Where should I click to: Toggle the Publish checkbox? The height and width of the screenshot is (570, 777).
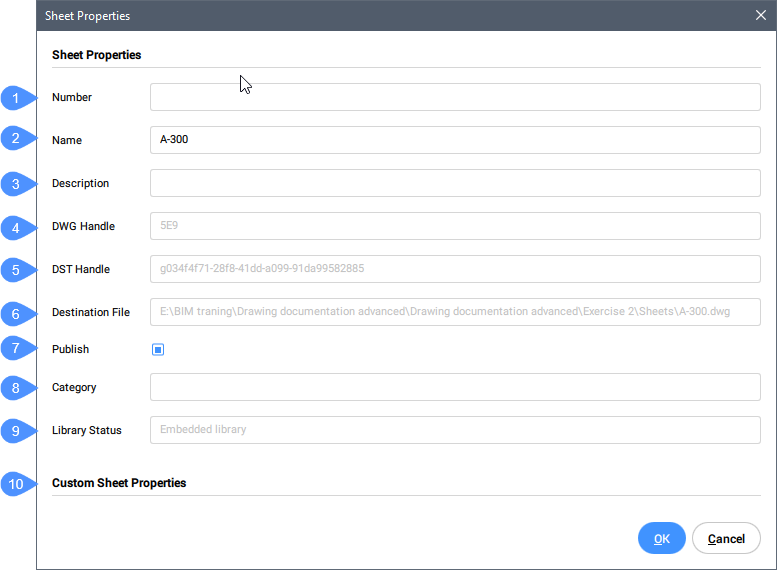(158, 350)
